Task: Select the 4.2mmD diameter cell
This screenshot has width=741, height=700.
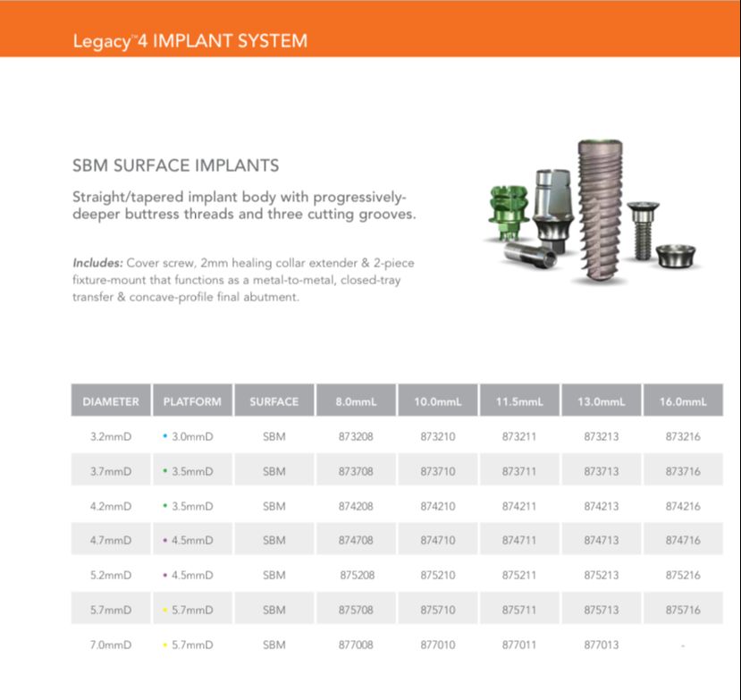Action: point(111,506)
